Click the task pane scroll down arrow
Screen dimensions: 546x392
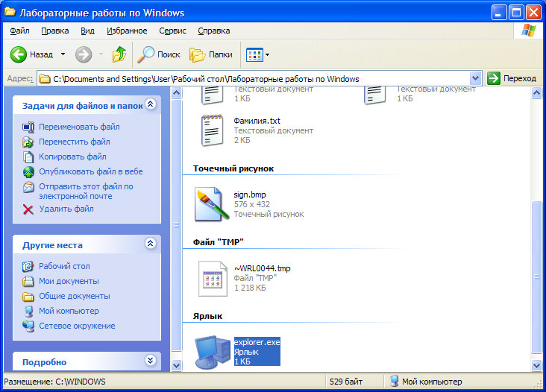coord(177,366)
